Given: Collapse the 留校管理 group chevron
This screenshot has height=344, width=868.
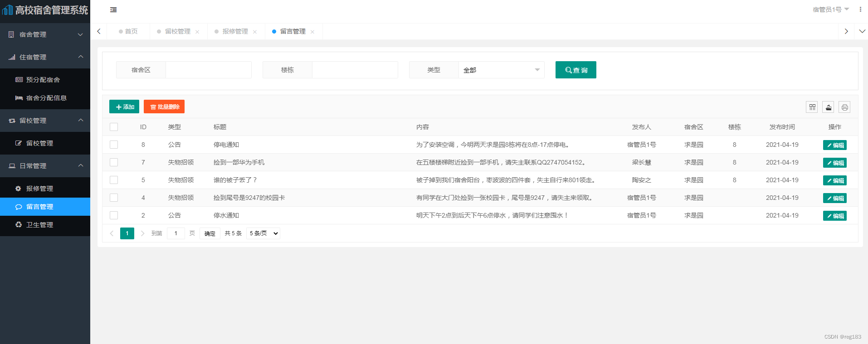Looking at the screenshot, I should 81,120.
